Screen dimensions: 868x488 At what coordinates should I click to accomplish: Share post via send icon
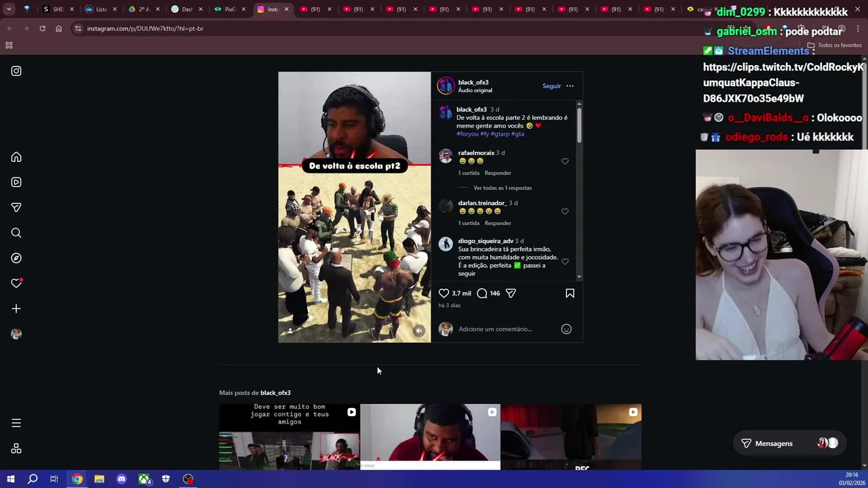pos(511,293)
